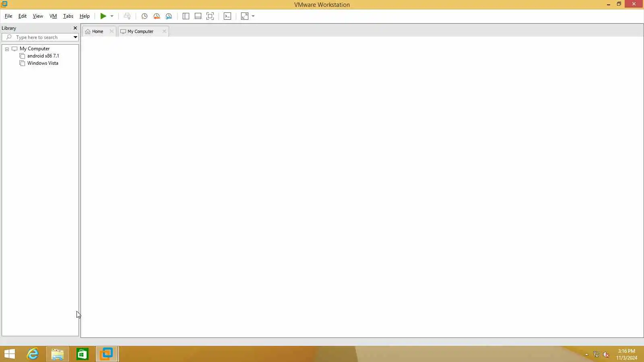Select My Computer in the library tree
Image resolution: width=644 pixels, height=362 pixels.
(35, 49)
